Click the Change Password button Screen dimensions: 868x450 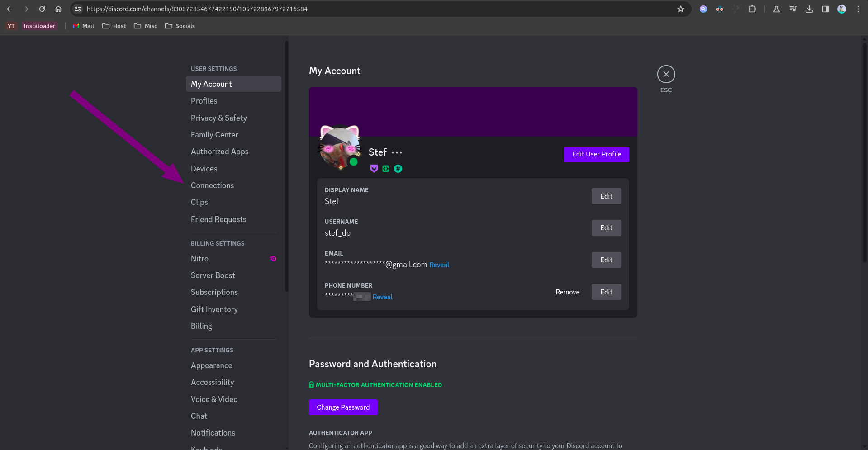point(343,407)
